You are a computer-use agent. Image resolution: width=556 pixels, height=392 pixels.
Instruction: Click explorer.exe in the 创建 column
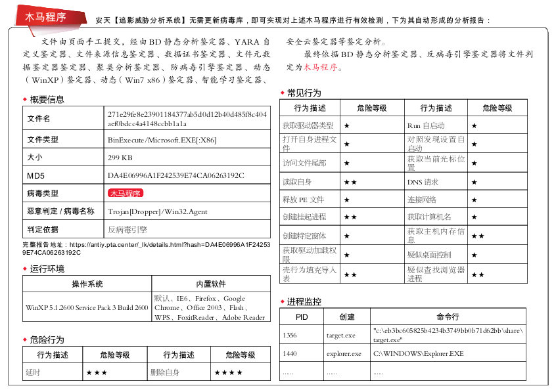click(344, 354)
